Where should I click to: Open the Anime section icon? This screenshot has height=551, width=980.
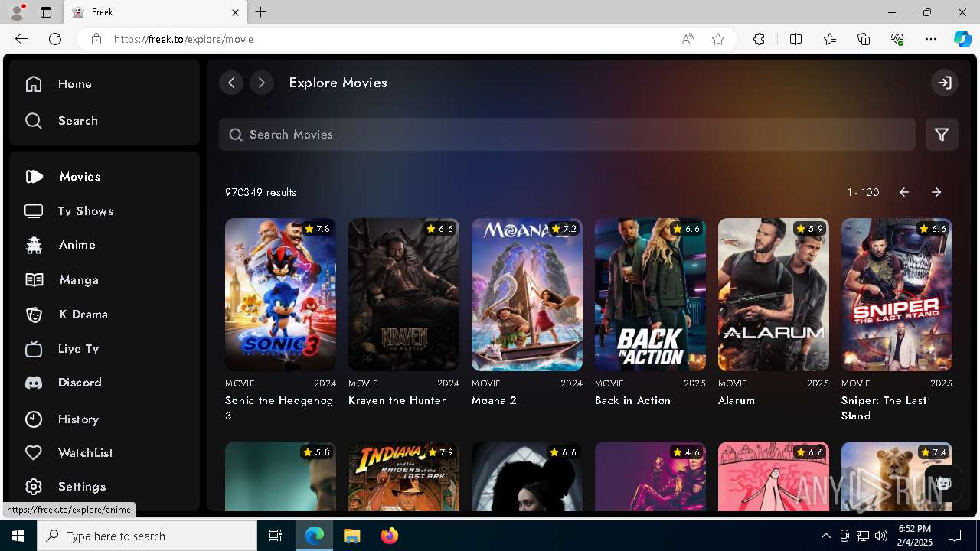[34, 245]
